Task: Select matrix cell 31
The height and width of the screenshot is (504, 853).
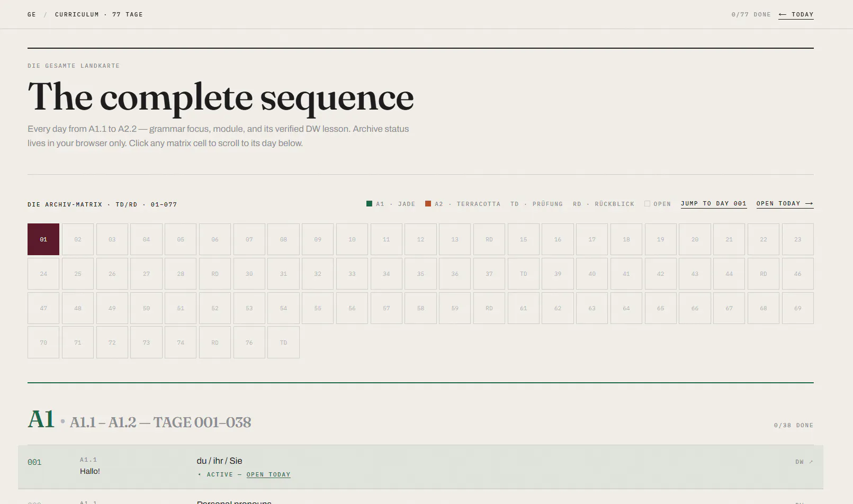Action: pyautogui.click(x=283, y=274)
